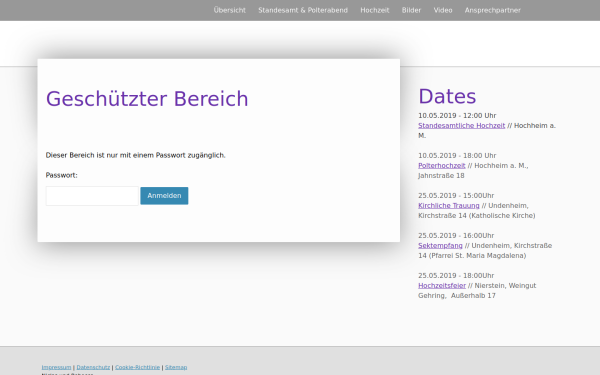Go to the Hochzeit page
This screenshot has width=600, height=375.
(x=375, y=10)
